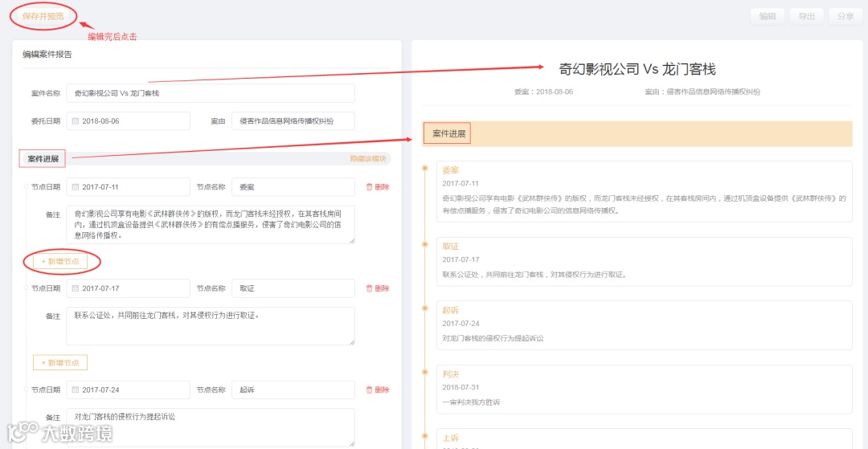This screenshot has width=868, height=449.
Task: Click 判决 timeline card title in preview
Action: 451,373
